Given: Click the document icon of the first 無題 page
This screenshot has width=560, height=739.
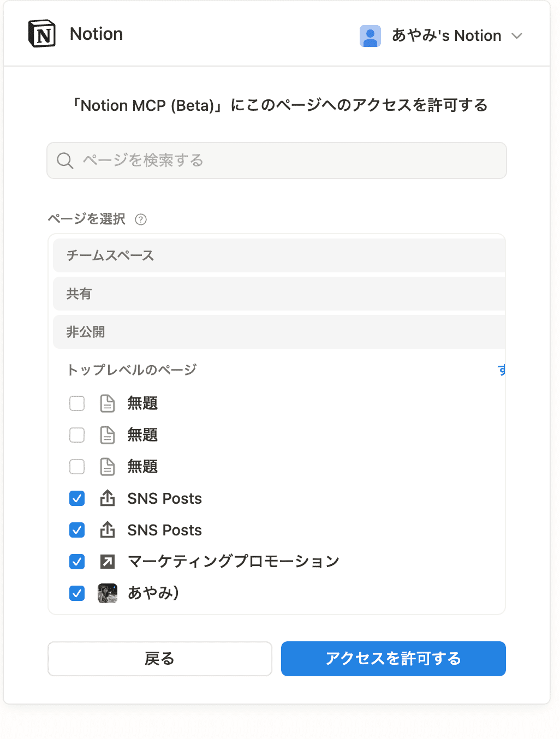Looking at the screenshot, I should point(108,403).
